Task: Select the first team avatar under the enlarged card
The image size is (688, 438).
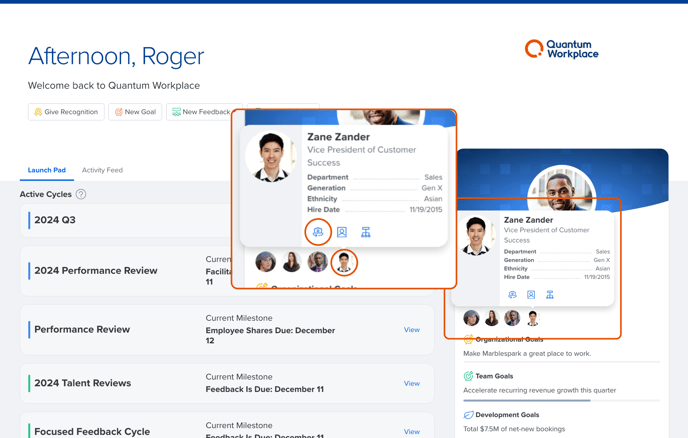Action: [x=265, y=262]
